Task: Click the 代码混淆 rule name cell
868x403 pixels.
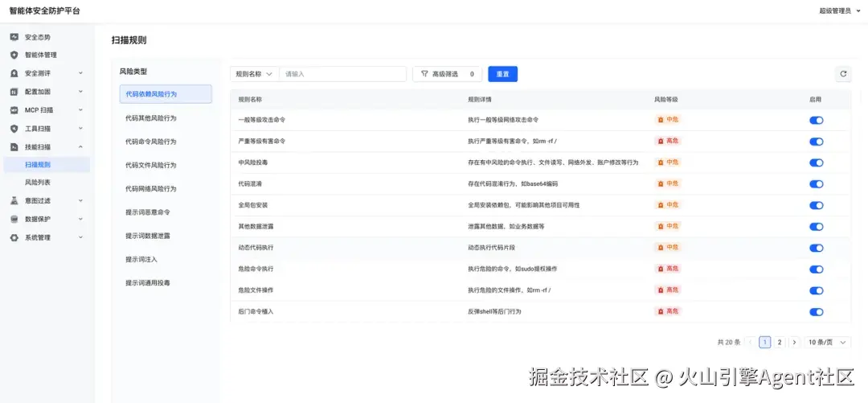Action: click(250, 184)
